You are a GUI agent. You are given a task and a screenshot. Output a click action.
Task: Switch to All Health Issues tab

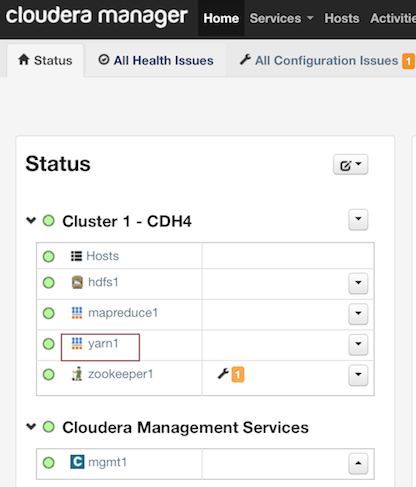[x=156, y=60]
